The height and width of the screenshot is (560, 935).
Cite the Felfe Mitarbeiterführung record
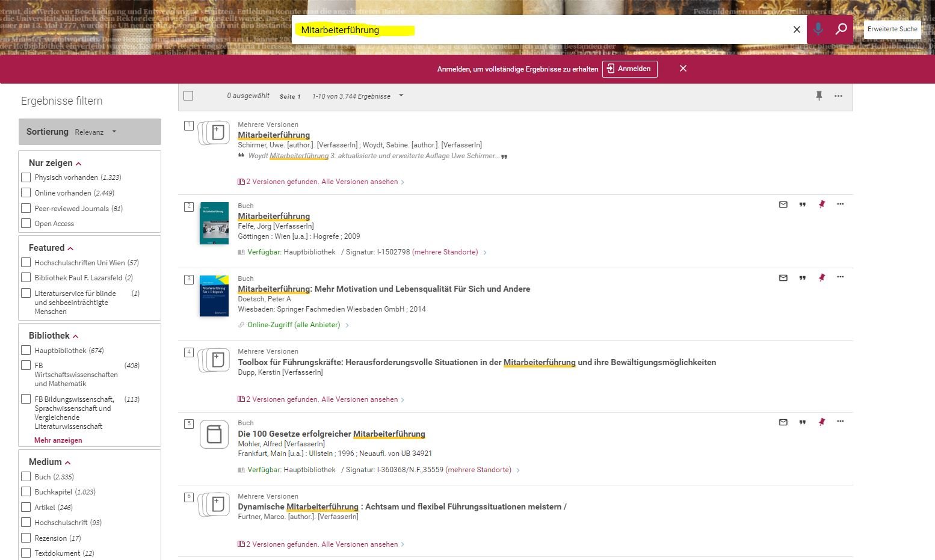point(802,205)
